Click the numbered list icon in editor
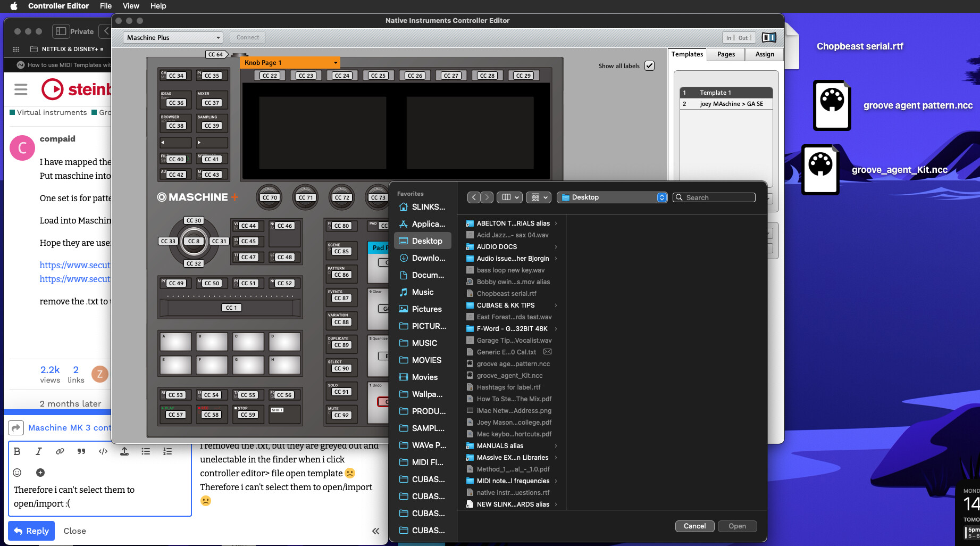 click(x=167, y=451)
